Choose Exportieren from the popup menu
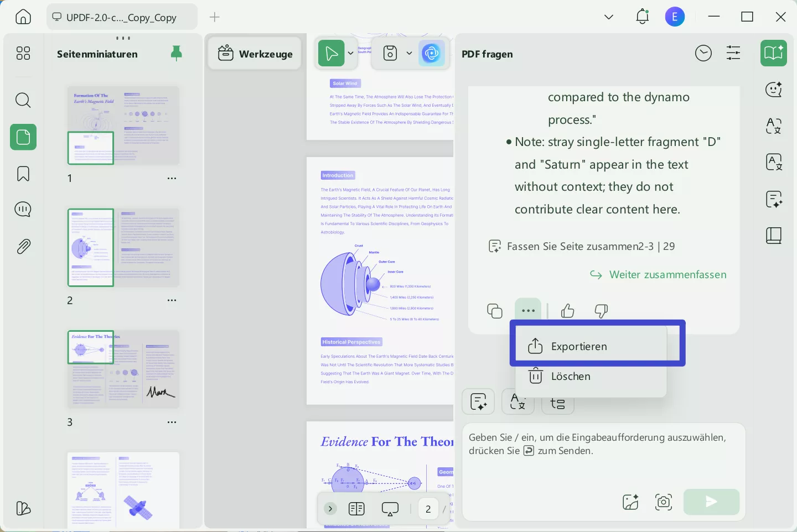The height and width of the screenshot is (532, 797). pyautogui.click(x=591, y=346)
